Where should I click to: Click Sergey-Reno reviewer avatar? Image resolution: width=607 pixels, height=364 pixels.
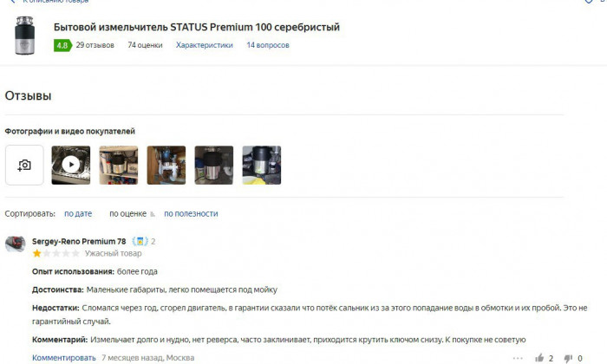(x=15, y=244)
